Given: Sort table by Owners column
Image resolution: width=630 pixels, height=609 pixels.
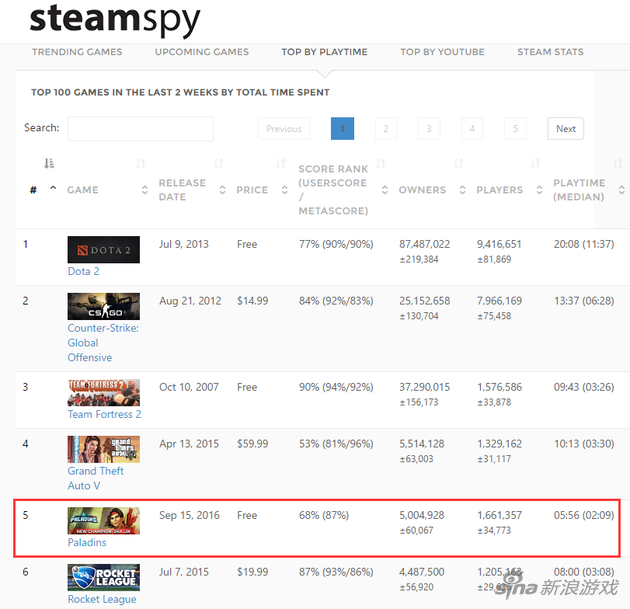Looking at the screenshot, I should point(422,190).
